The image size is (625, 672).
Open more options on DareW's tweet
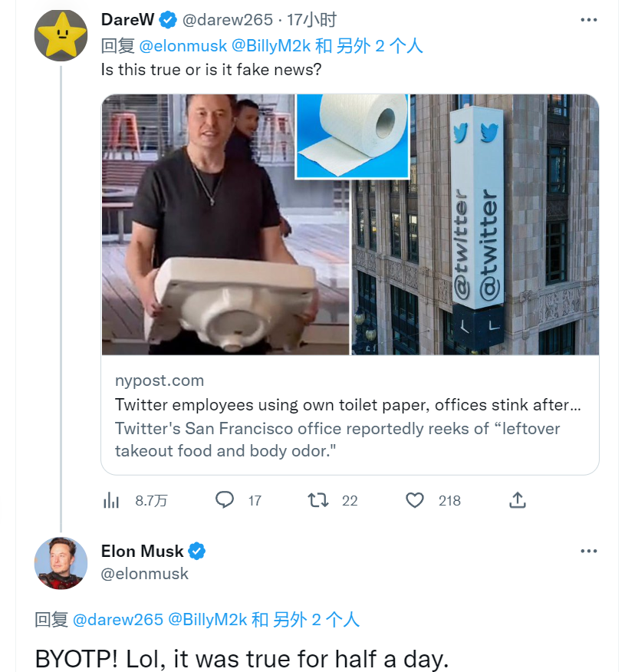588,20
